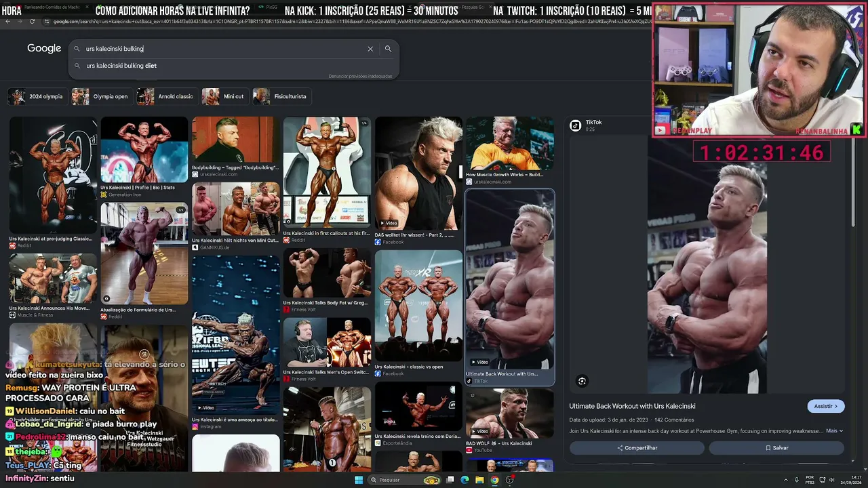
Task: Open the Windows Start menu icon
Action: (359, 480)
